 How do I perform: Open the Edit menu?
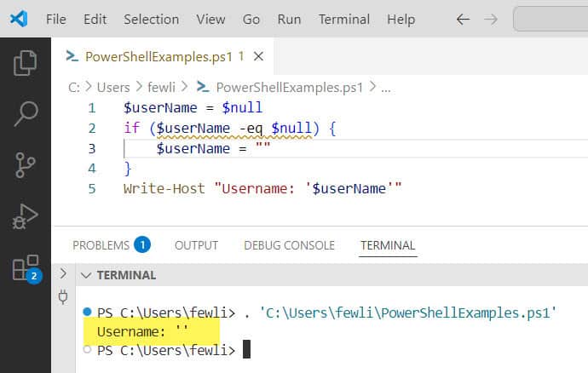(x=95, y=19)
